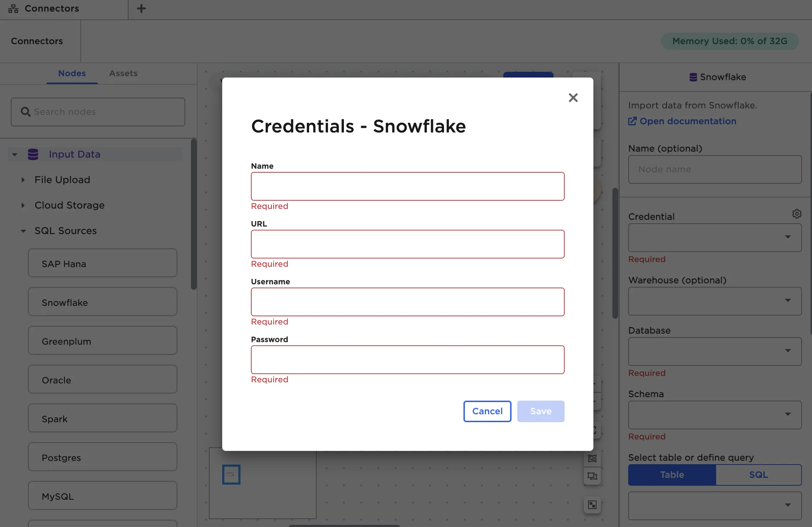Screen dimensions: 812x527
Task: Click the Input Data database icon
Action: 33,154
